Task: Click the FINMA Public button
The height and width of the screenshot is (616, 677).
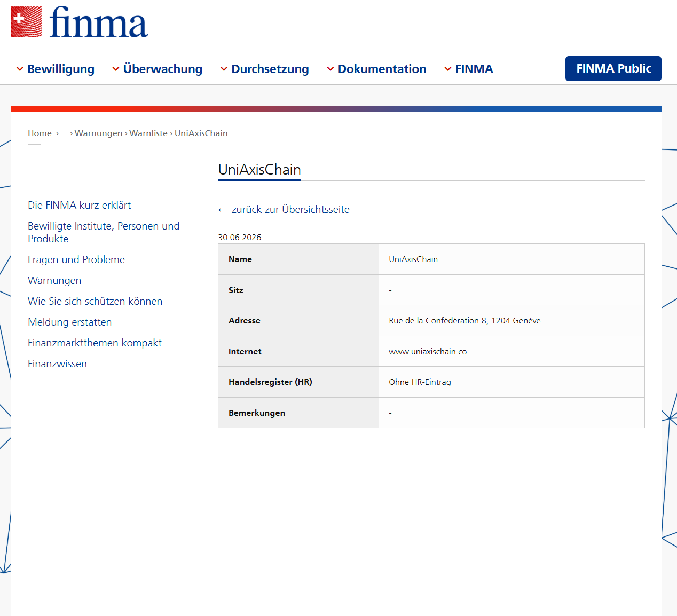Action: [613, 68]
